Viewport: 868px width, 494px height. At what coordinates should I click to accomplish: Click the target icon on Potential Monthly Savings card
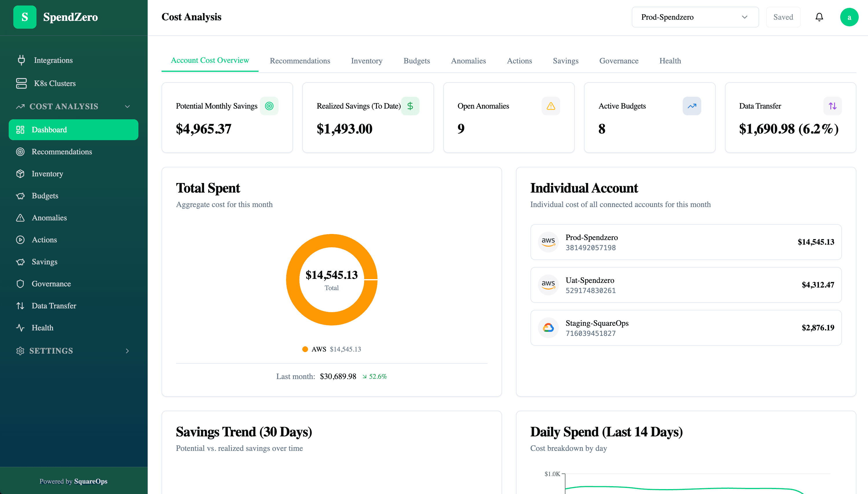click(269, 106)
